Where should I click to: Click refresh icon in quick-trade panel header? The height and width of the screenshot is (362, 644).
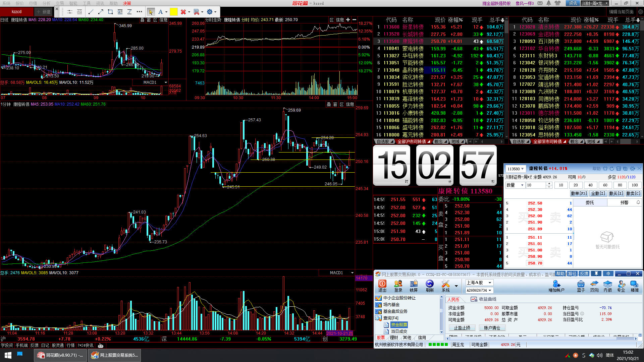pos(612,169)
